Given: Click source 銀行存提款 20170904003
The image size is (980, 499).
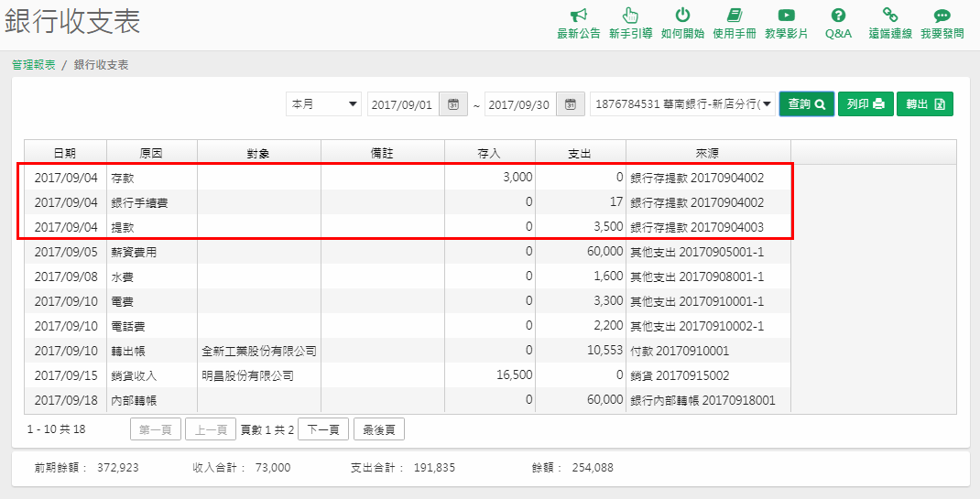Looking at the screenshot, I should [697, 227].
